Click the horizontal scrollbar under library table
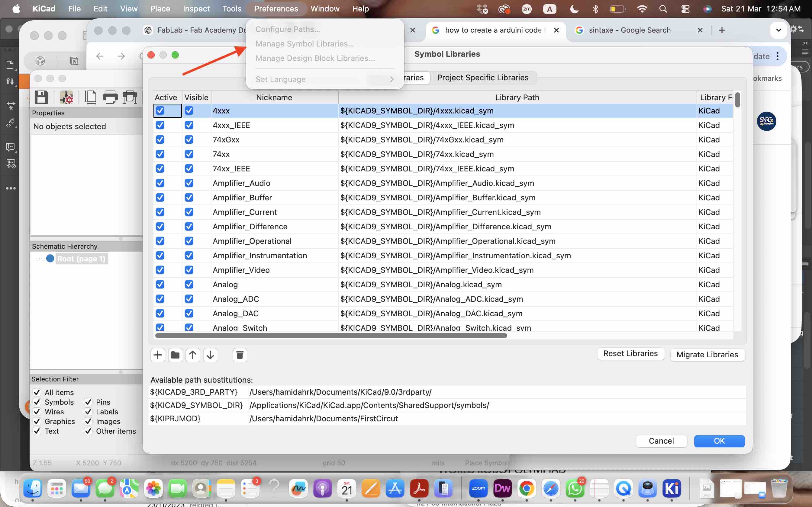812x507 pixels. point(331,336)
